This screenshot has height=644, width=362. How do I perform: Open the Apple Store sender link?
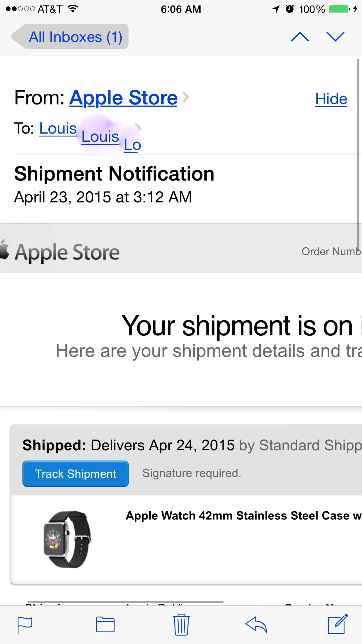(123, 97)
